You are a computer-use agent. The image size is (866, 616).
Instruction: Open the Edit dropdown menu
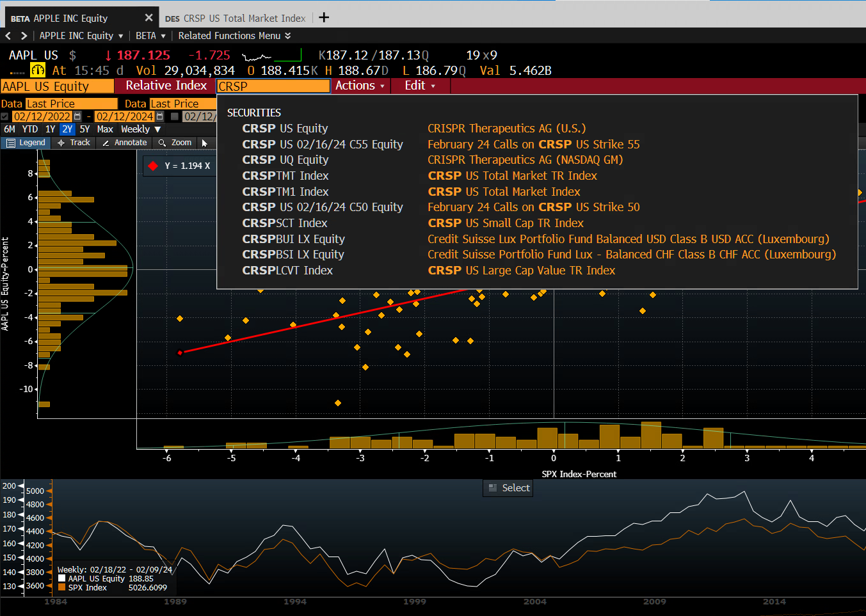coord(420,86)
